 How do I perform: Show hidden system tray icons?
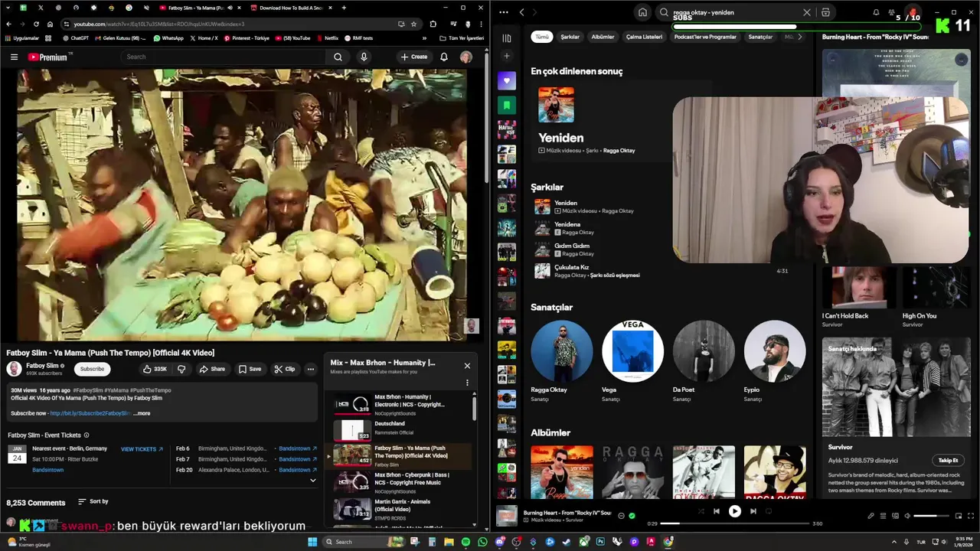coord(894,542)
